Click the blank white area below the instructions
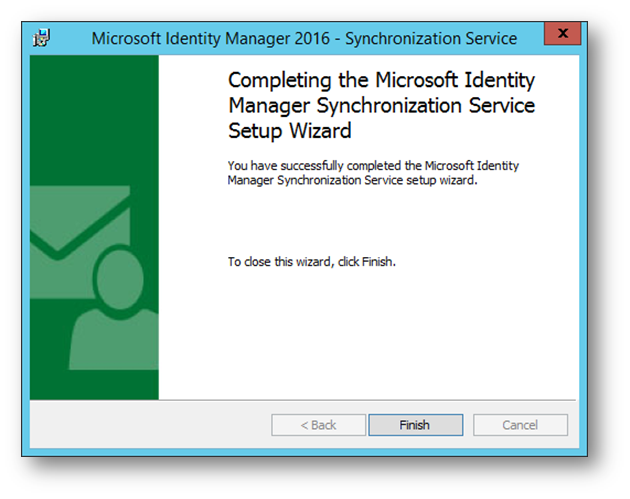The height and width of the screenshot is (499, 630). coord(368,333)
